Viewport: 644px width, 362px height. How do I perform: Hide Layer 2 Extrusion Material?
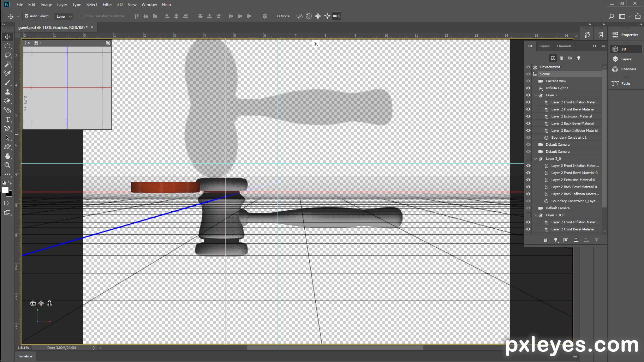[528, 116]
